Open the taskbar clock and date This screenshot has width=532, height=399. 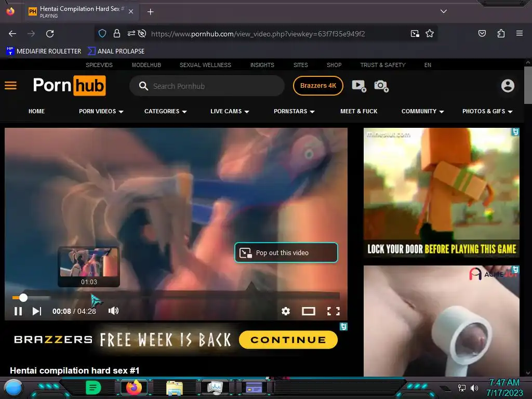point(504,388)
